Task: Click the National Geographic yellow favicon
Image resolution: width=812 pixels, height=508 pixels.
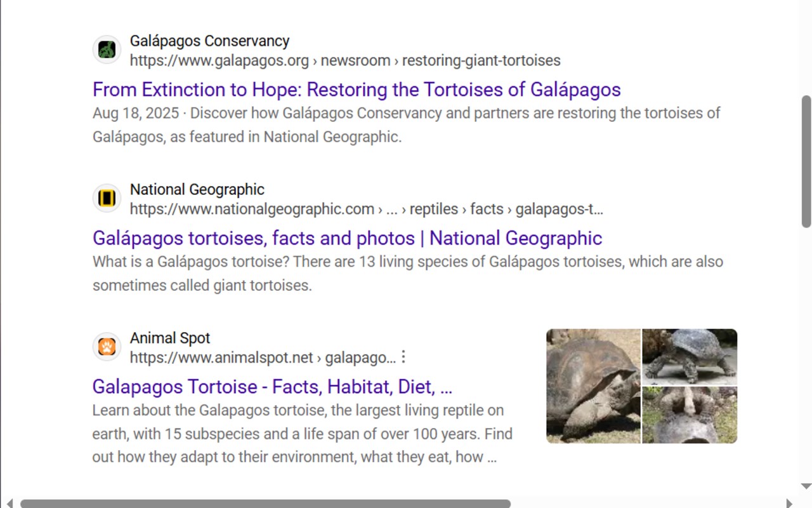Action: click(x=107, y=198)
